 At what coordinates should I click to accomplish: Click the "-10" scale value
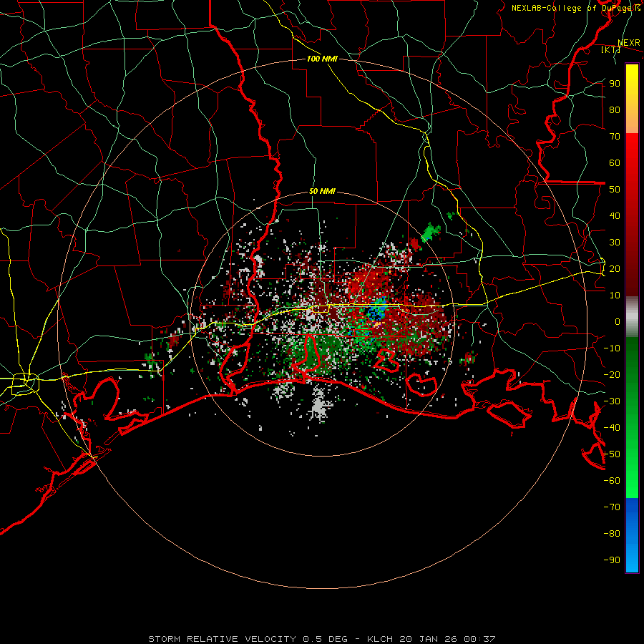[612, 348]
